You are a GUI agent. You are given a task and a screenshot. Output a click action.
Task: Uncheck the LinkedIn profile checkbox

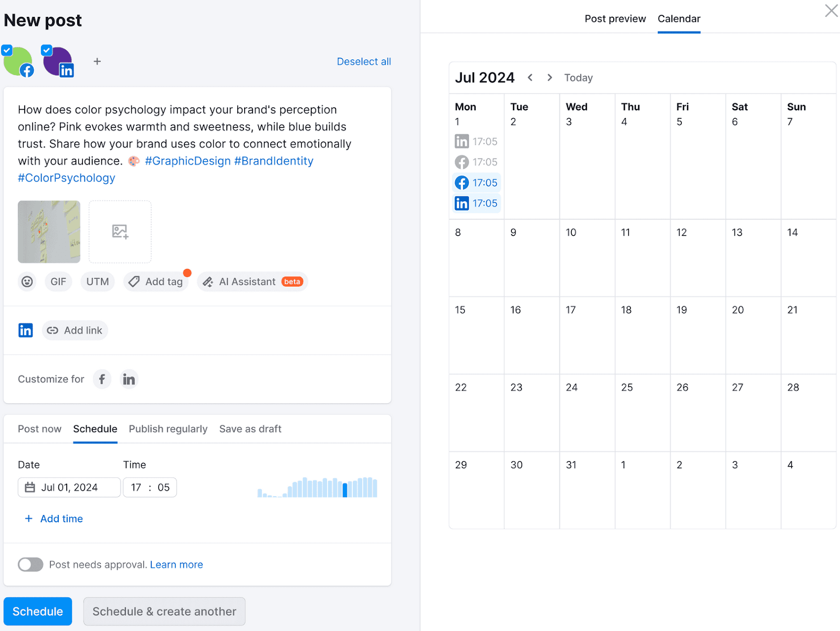click(x=47, y=50)
